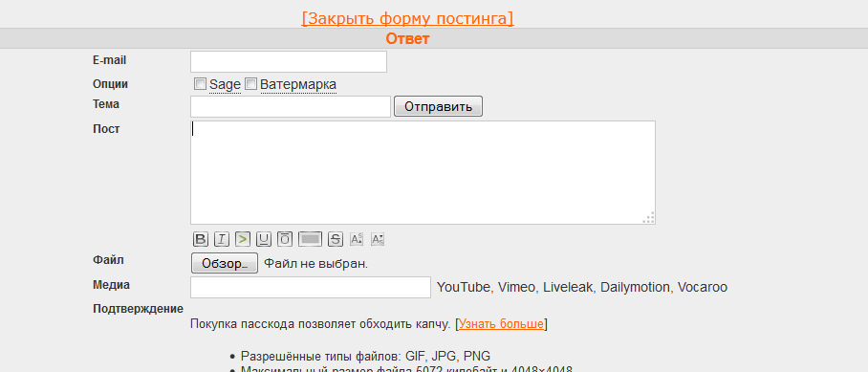Enable the Sage checkbox

(200, 84)
